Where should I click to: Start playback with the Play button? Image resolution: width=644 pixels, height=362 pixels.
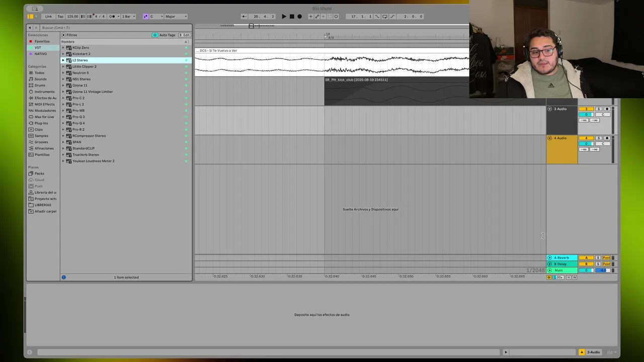pyautogui.click(x=284, y=17)
